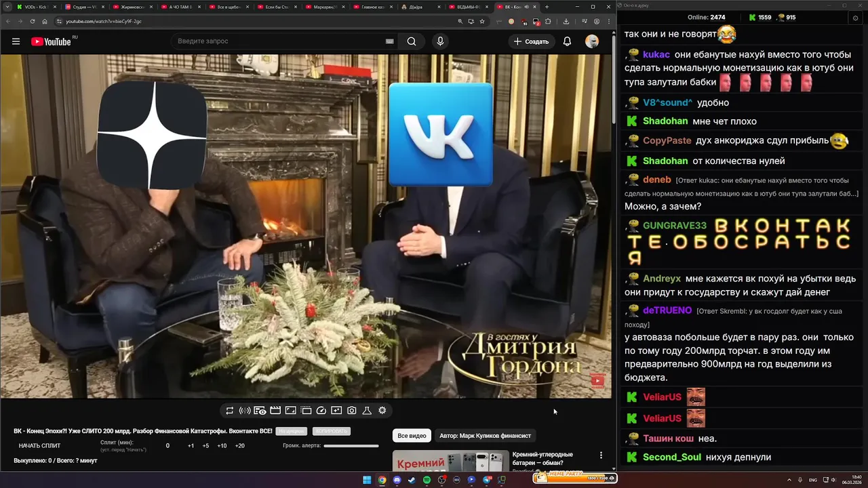Screen dimensions: 868x488
Task: Open Discord from the taskbar
Action: click(x=397, y=480)
